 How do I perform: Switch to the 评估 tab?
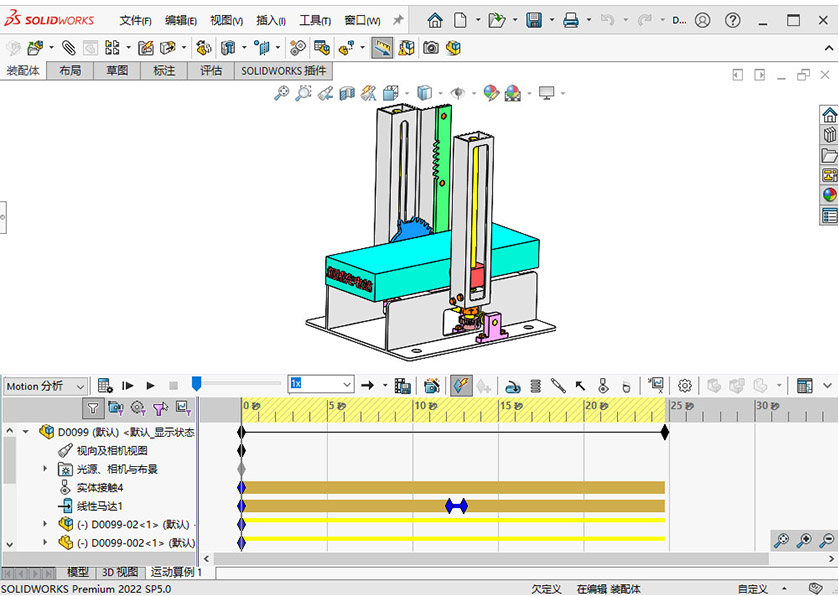pyautogui.click(x=211, y=71)
